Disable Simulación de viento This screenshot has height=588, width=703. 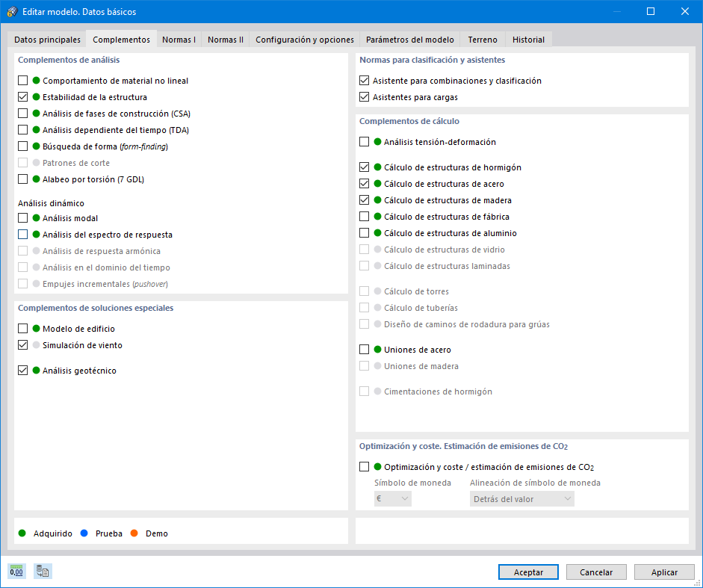coord(22,345)
